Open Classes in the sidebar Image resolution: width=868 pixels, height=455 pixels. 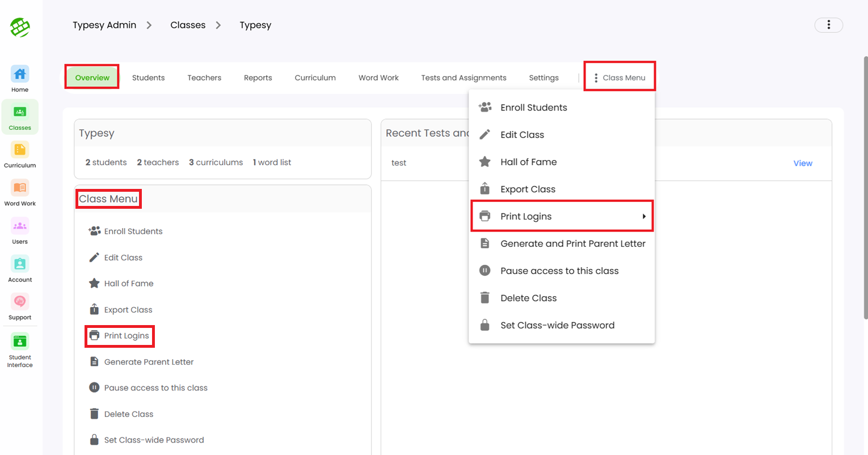pos(20,117)
